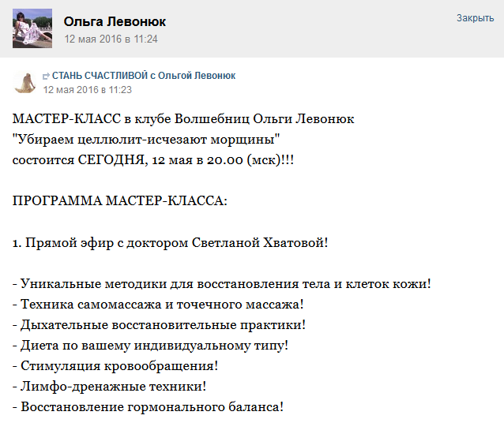
Task: Click Ольга Левонюк's profile photo
Action: tap(32, 28)
